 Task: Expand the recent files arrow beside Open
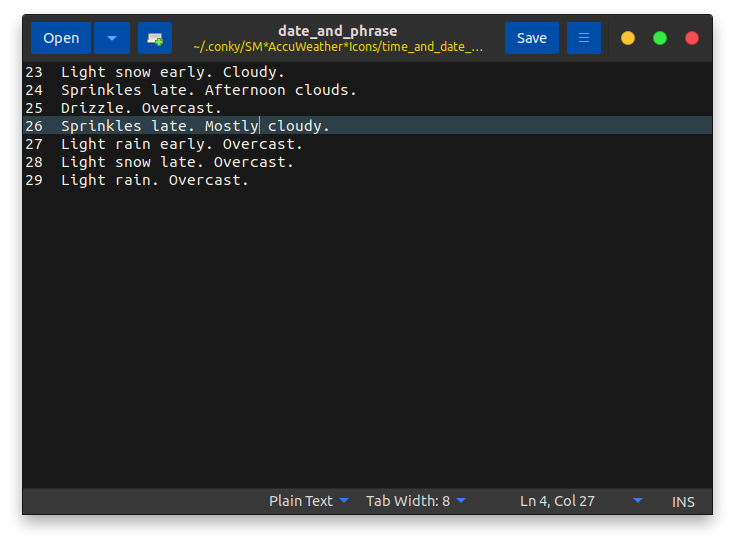point(112,38)
